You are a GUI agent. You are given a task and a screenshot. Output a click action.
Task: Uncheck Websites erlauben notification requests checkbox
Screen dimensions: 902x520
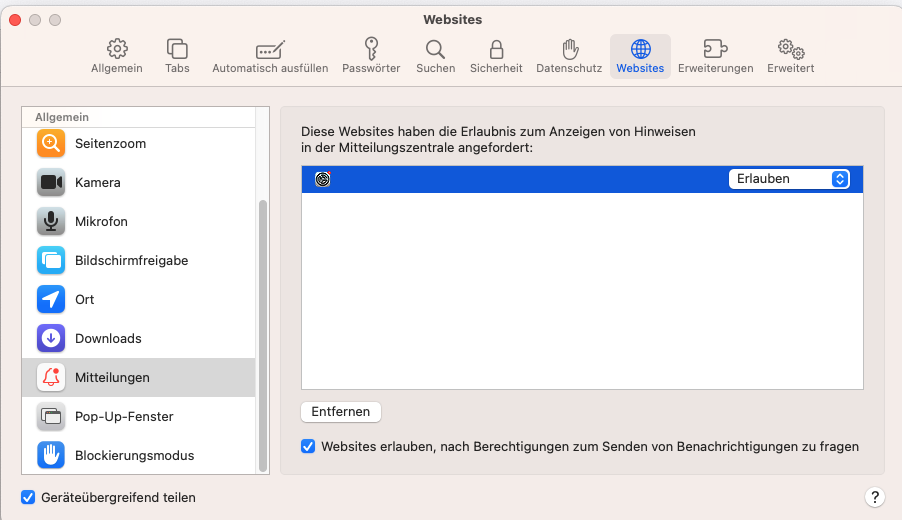308,447
